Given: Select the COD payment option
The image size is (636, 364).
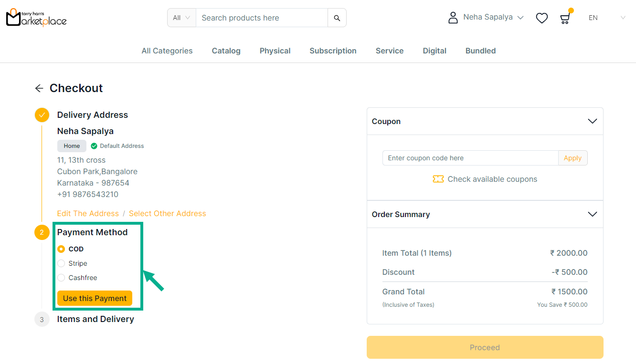Looking at the screenshot, I should pyautogui.click(x=61, y=249).
